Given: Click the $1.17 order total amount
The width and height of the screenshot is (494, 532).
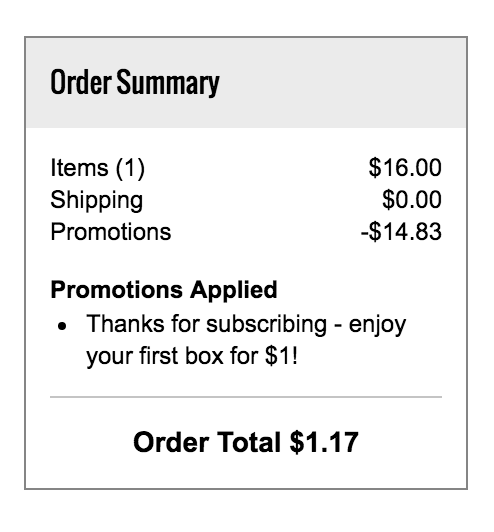Looking at the screenshot, I should point(324,442).
